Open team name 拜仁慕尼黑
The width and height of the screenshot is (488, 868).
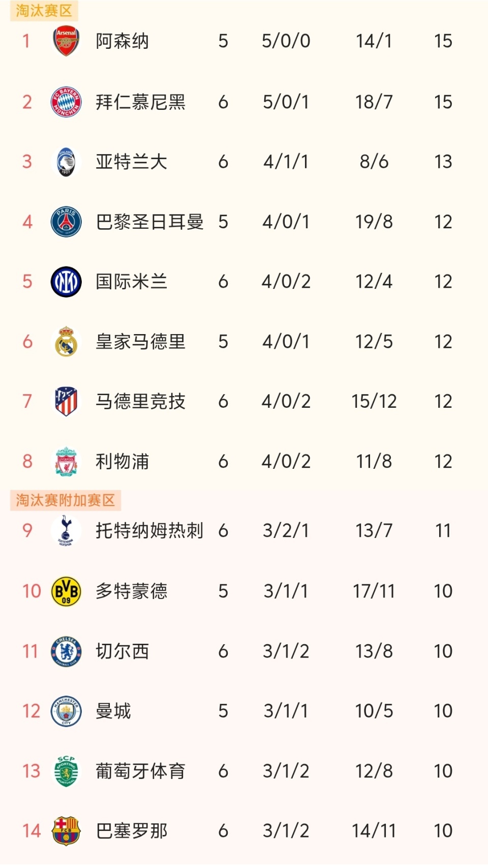tap(140, 102)
